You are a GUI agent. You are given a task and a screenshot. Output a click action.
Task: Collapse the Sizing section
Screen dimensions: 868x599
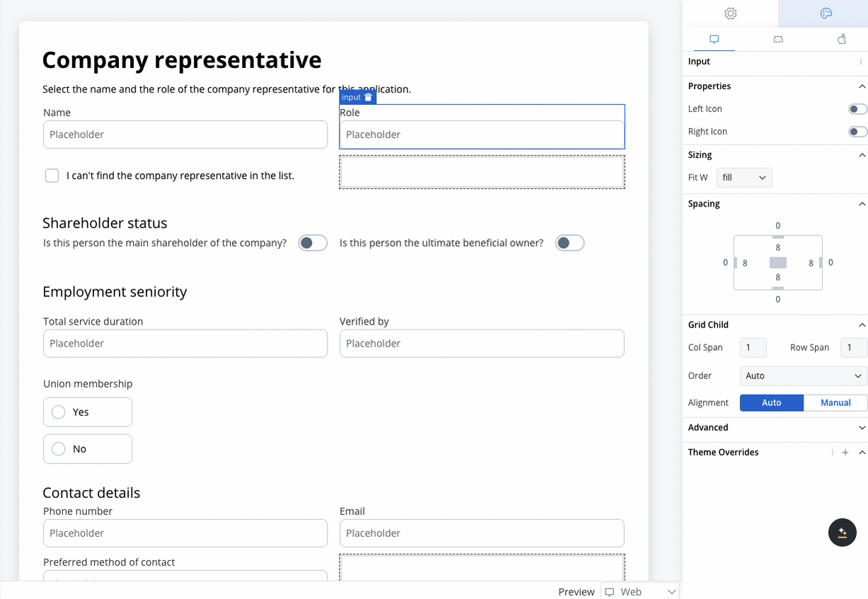862,155
